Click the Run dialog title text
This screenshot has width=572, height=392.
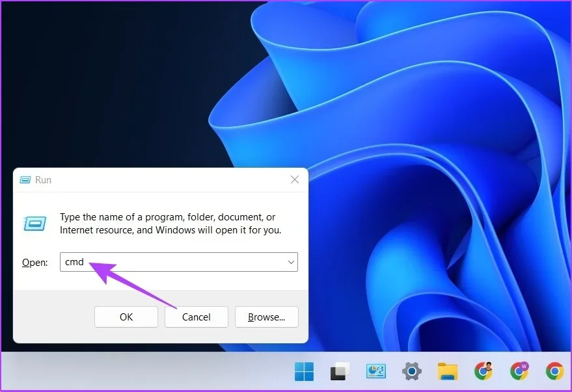(x=43, y=180)
